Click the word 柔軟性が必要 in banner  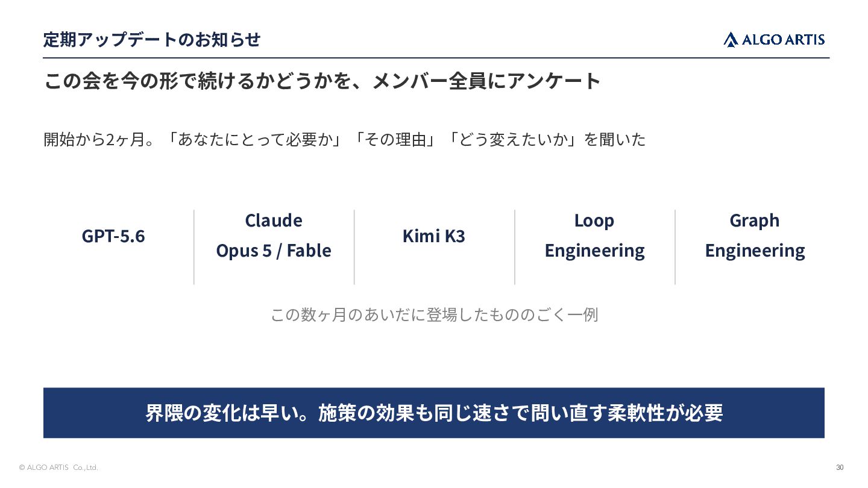[665, 413]
